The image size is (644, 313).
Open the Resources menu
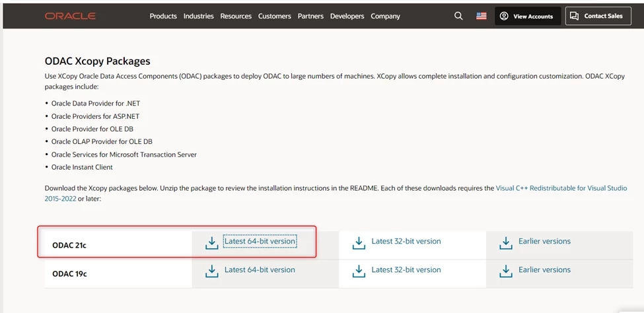point(236,16)
